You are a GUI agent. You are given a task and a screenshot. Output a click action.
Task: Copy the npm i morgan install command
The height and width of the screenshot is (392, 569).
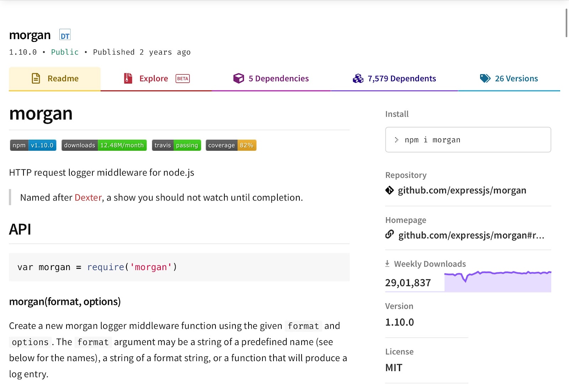click(468, 140)
